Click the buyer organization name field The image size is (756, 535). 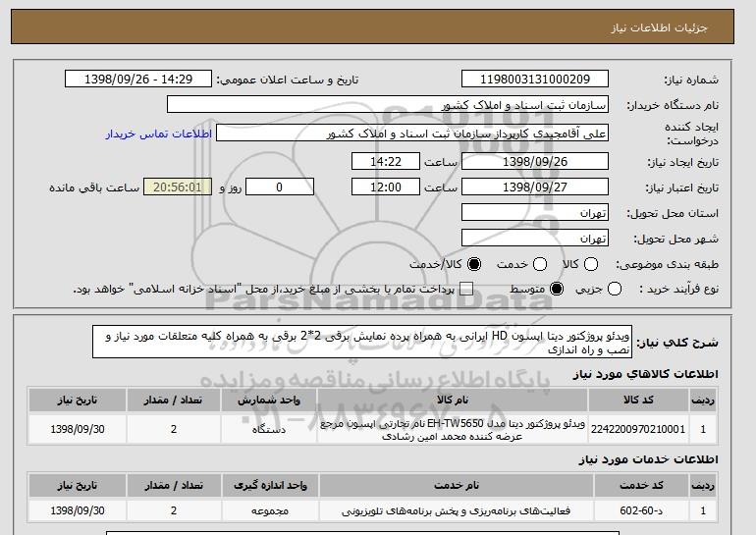[x=388, y=105]
